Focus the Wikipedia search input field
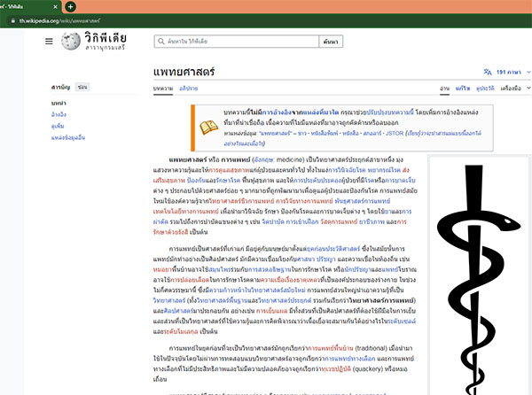 (x=237, y=42)
